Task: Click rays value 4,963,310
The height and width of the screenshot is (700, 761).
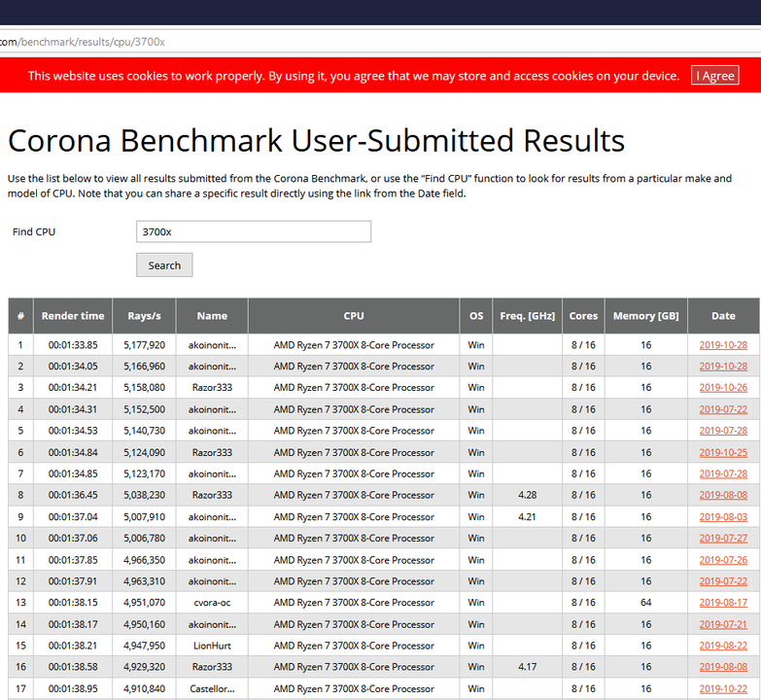Action: pos(144,581)
